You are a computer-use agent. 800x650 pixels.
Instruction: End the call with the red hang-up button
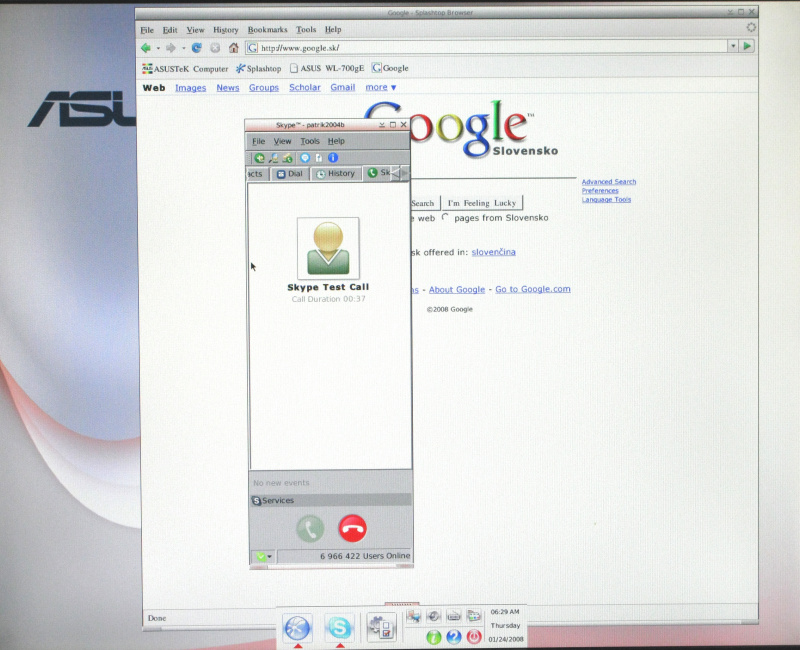tap(353, 528)
